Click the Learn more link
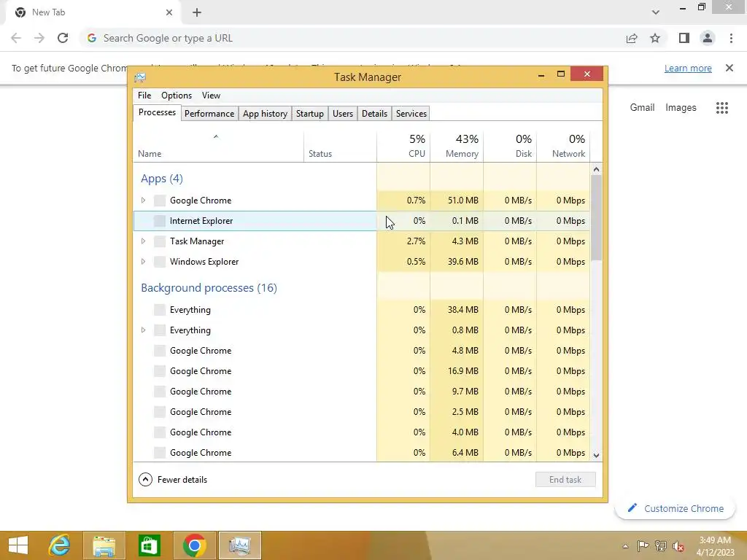The image size is (747, 560). pos(688,68)
